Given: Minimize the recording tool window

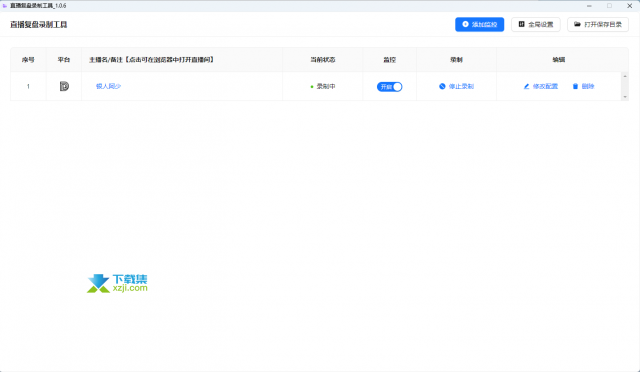Looking at the screenshot, I should click(x=589, y=6).
